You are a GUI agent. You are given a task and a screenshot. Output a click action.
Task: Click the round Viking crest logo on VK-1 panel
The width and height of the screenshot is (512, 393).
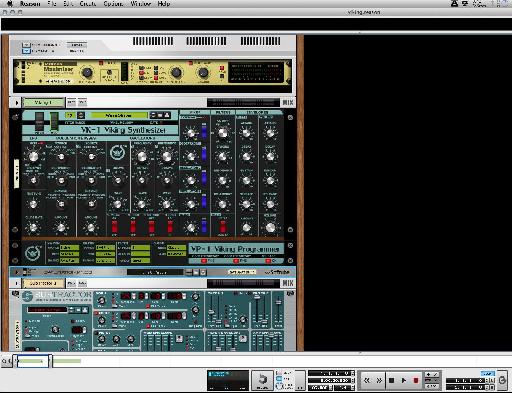coord(118,152)
